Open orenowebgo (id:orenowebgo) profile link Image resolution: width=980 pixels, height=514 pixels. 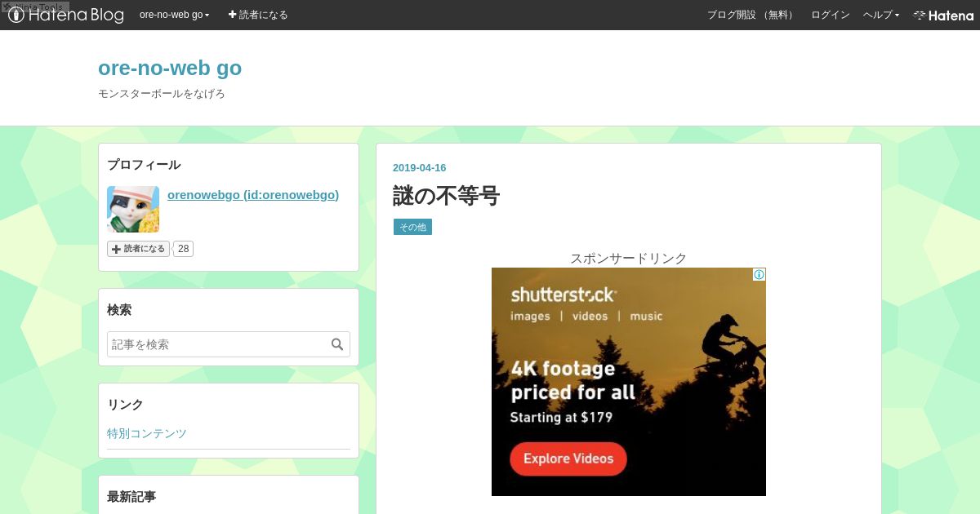253,195
